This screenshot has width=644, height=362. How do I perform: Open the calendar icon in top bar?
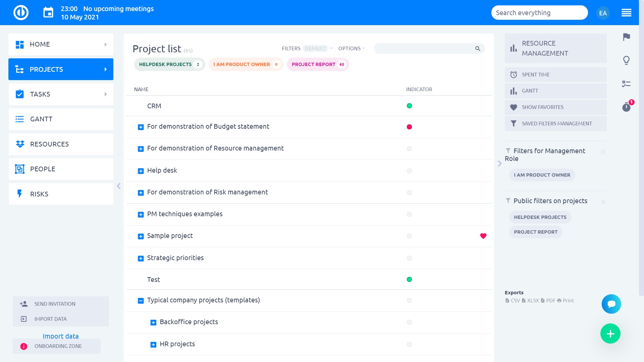pos(48,13)
